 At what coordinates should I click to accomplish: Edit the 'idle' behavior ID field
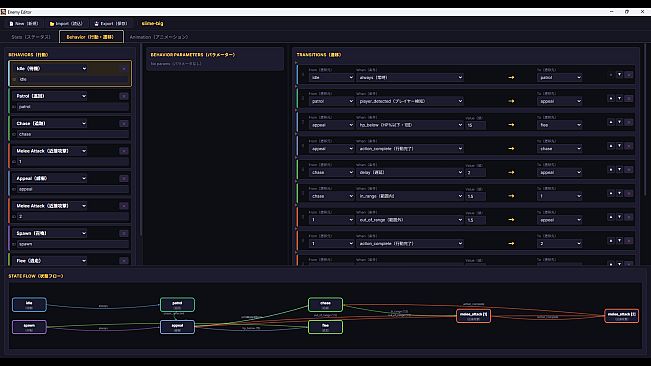click(x=73, y=79)
